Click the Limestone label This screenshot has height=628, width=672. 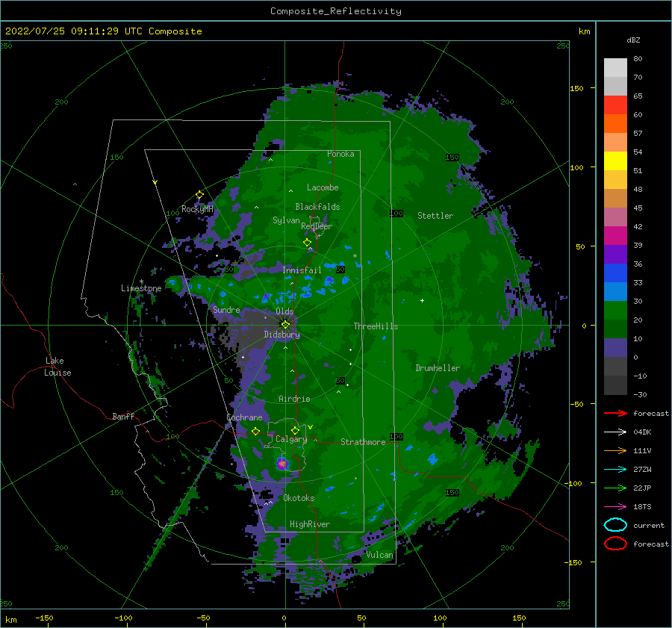click(141, 288)
